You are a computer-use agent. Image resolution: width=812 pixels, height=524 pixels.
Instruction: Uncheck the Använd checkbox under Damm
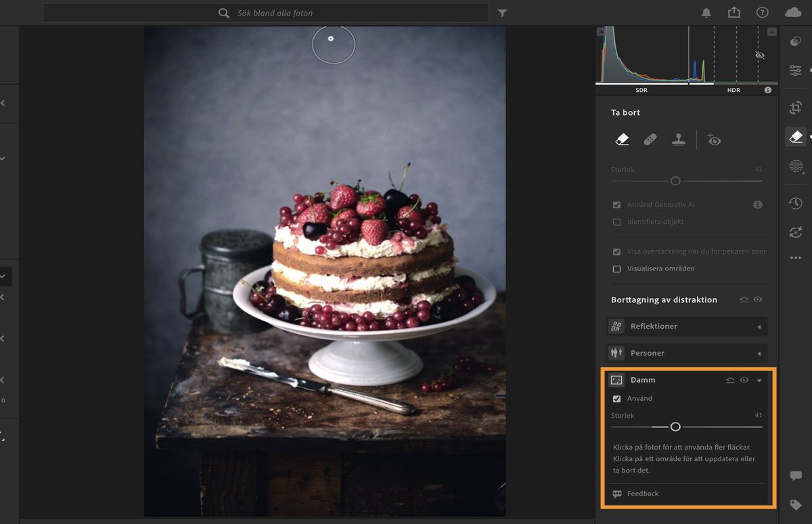pos(616,399)
